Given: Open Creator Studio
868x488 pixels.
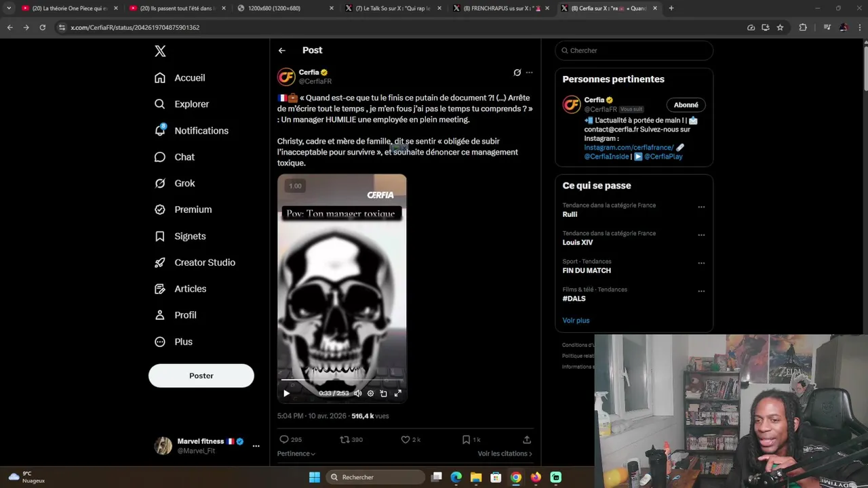Looking at the screenshot, I should coord(195,263).
